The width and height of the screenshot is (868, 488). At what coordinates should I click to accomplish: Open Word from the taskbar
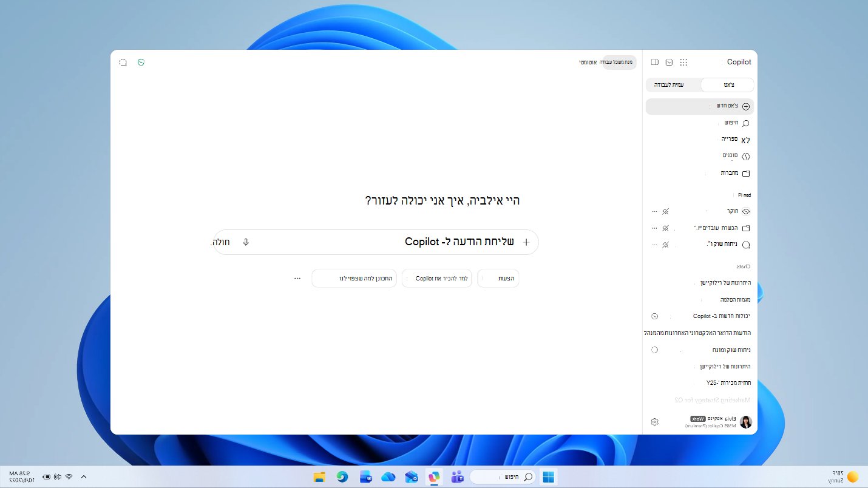tap(365, 476)
